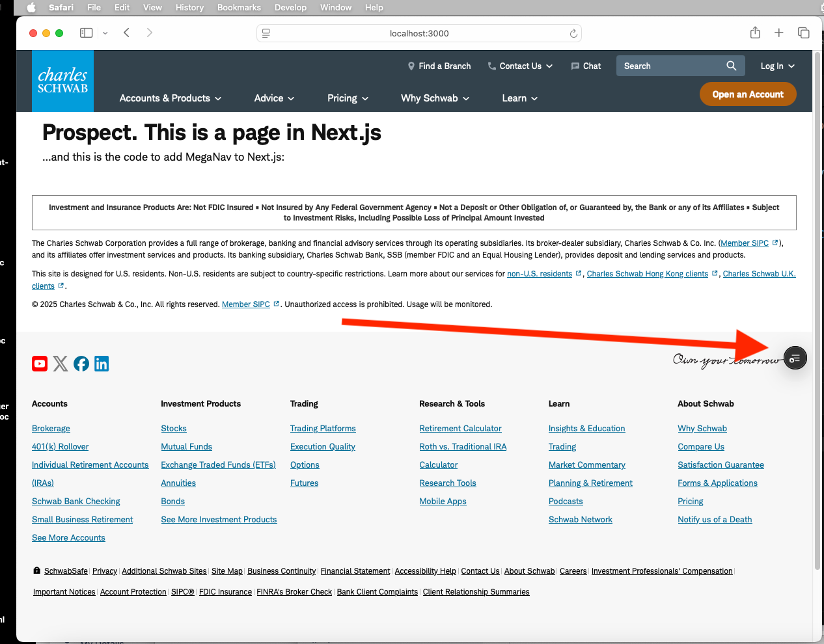Open the Develop menu

[x=290, y=8]
